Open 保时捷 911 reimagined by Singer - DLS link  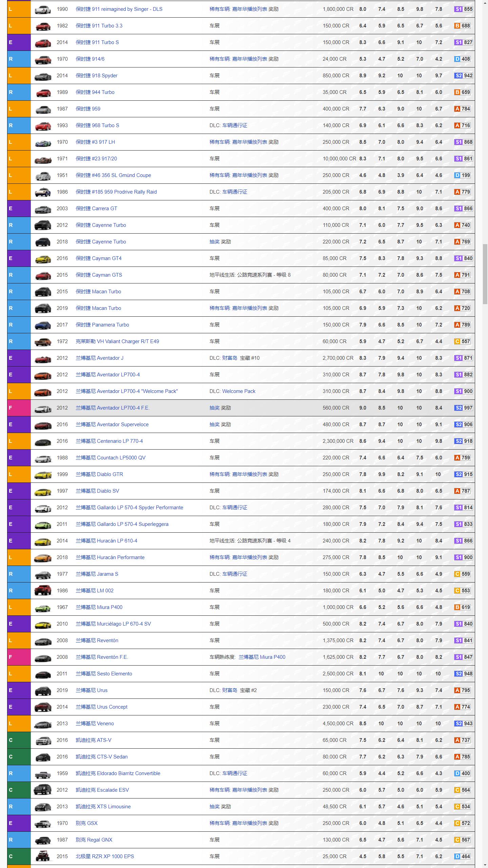pos(119,9)
